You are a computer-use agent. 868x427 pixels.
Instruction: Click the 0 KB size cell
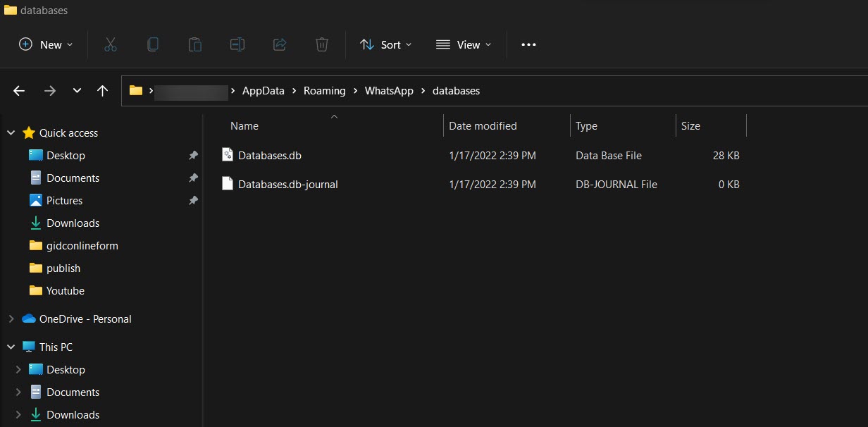pyautogui.click(x=728, y=184)
